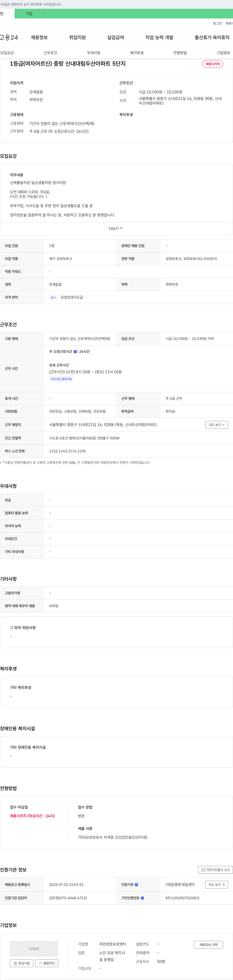Add company to 관심기업 favorites
Image resolution: width=233 pixels, height=980 pixels.
[22, 963]
